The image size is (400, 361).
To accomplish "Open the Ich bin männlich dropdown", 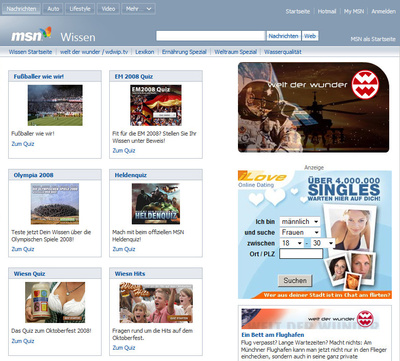I will click(300, 221).
